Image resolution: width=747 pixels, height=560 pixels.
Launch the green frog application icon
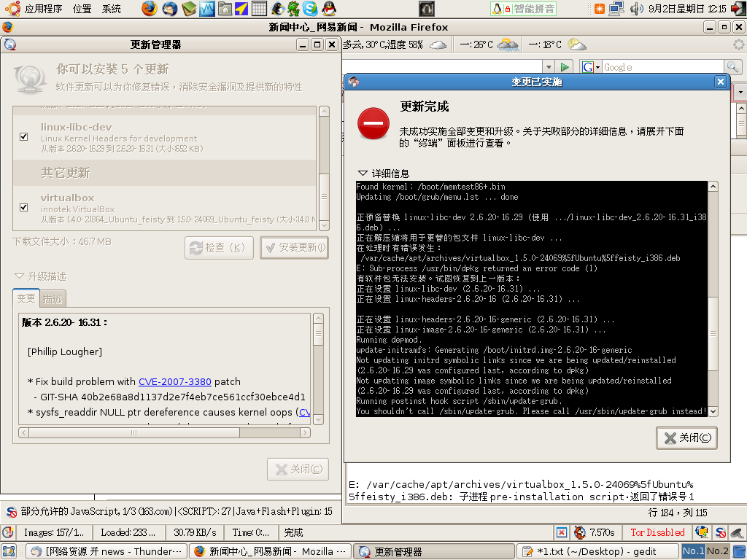point(293,9)
